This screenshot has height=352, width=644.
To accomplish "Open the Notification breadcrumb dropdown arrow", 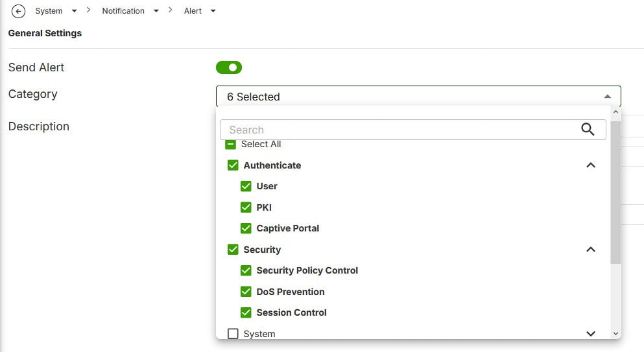I will coord(156,11).
